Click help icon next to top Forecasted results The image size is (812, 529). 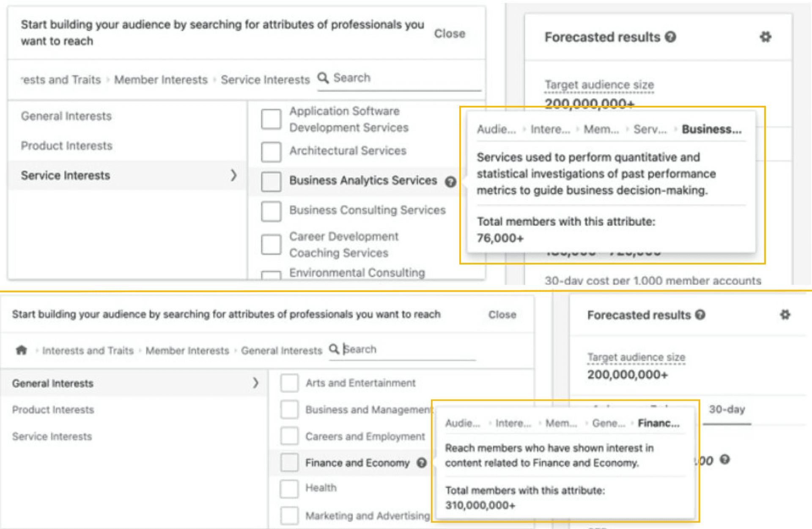click(x=670, y=37)
